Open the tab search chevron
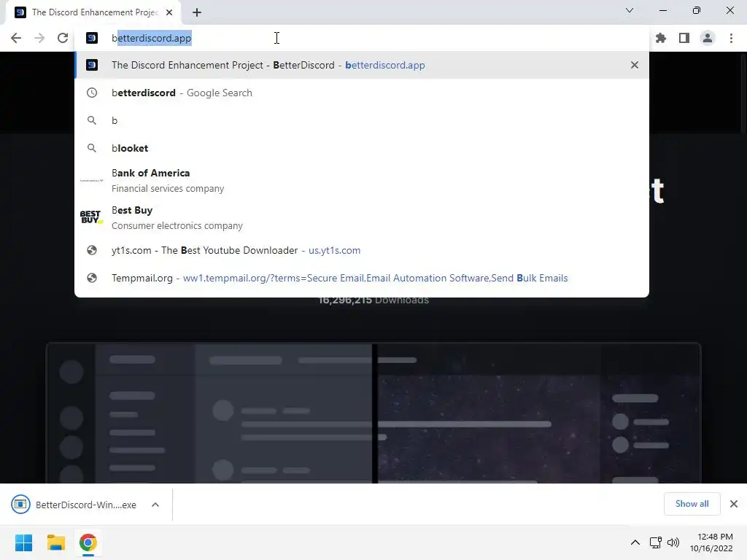747x560 pixels. pos(630,10)
